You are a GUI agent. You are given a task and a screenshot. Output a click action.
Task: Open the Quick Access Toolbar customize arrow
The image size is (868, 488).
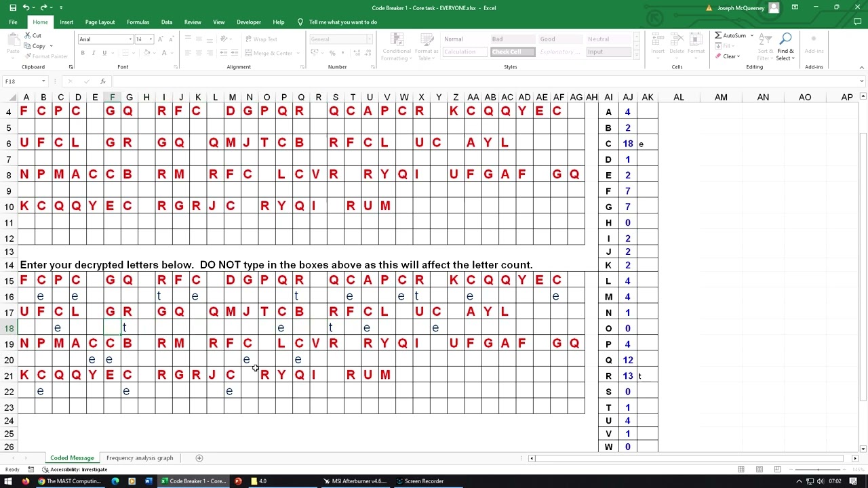[x=61, y=7]
